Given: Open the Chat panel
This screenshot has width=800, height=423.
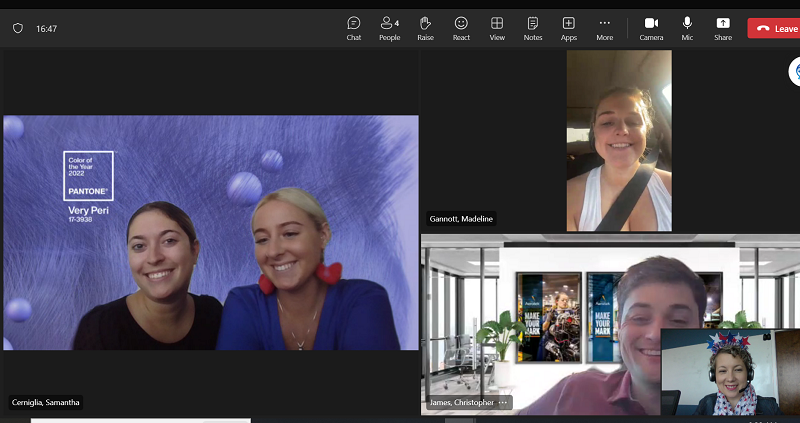Looking at the screenshot, I should 354,29.
